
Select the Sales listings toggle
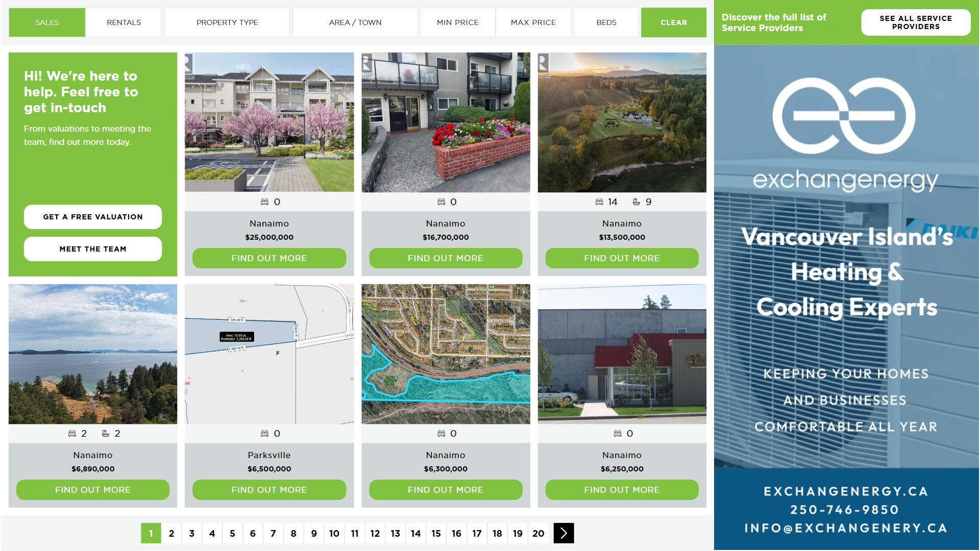[47, 22]
